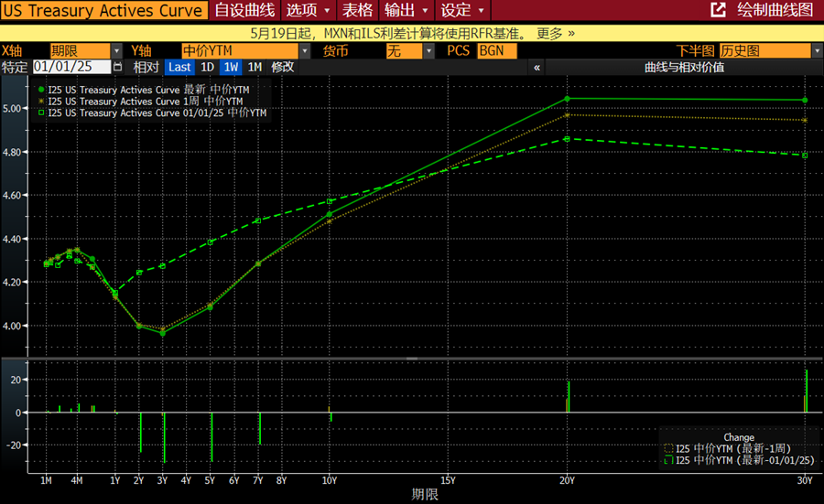This screenshot has height=504, width=824.
Task: Click the 中价YTM Y-axis field
Action: (240, 51)
